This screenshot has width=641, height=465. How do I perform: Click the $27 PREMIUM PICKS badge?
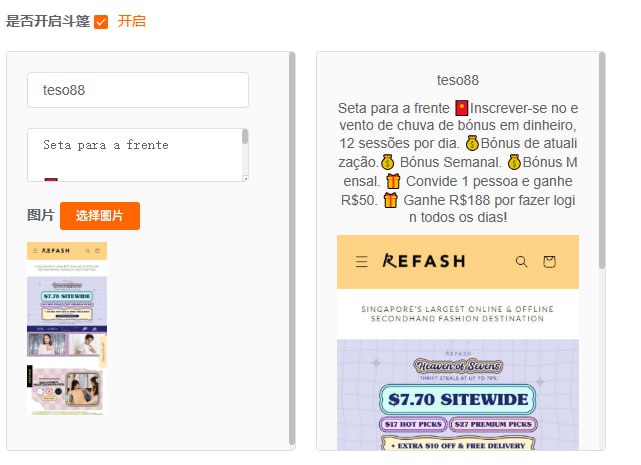pos(493,425)
